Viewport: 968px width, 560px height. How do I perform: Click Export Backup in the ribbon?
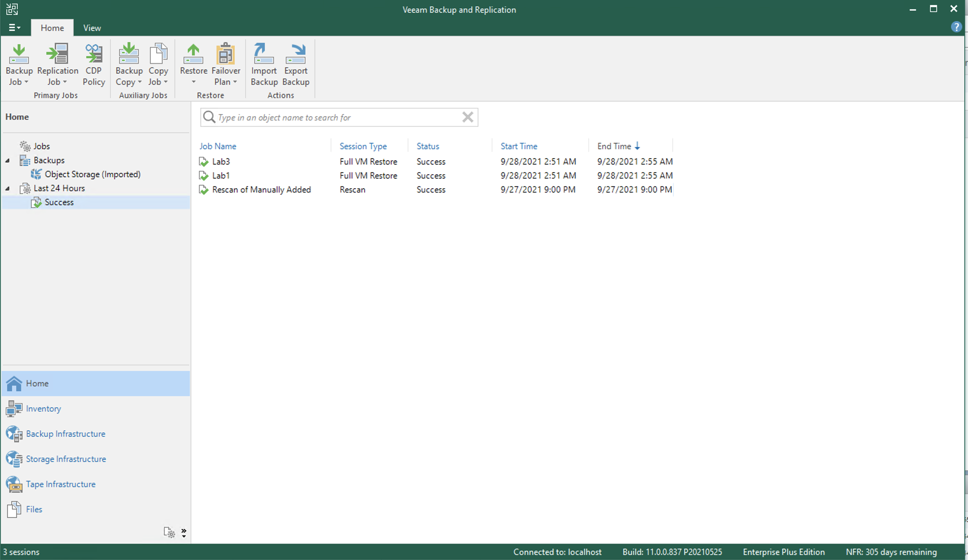[x=296, y=64]
